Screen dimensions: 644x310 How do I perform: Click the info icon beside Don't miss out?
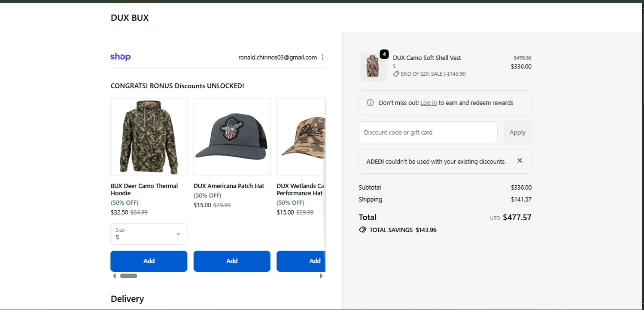(370, 103)
